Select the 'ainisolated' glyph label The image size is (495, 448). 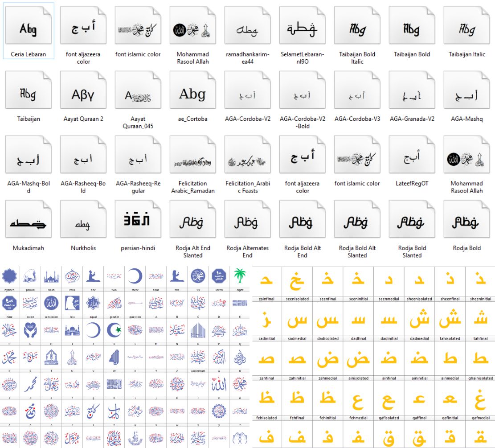(x=358, y=378)
